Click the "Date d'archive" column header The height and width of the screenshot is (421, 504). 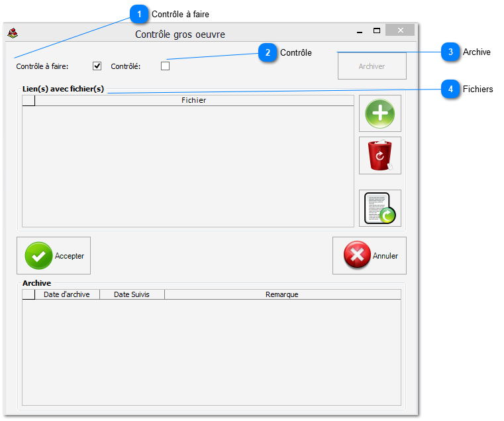(67, 294)
